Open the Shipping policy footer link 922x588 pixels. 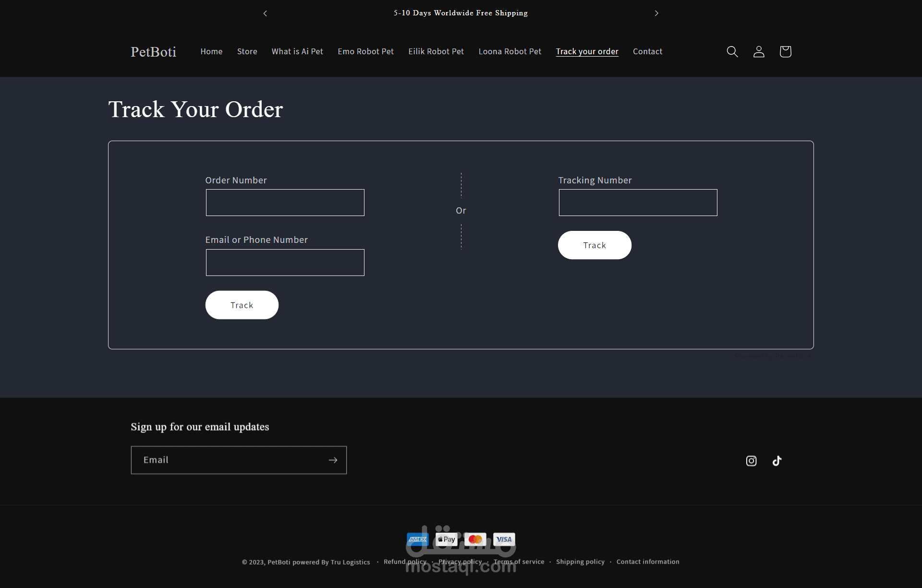click(580, 562)
